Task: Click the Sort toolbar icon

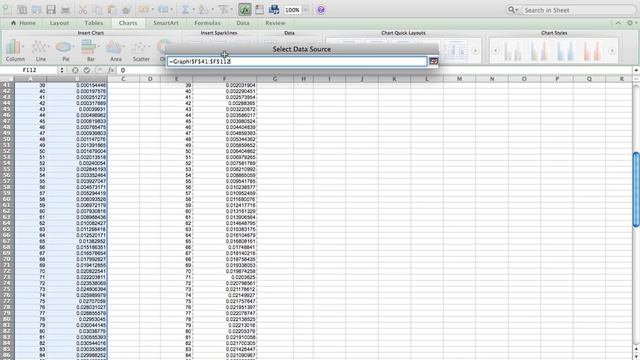Action: (x=204, y=9)
